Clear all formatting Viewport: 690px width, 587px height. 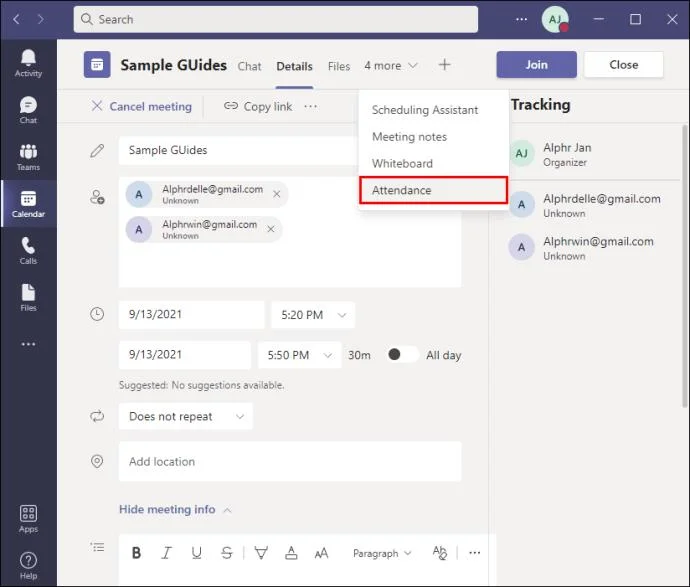point(439,553)
